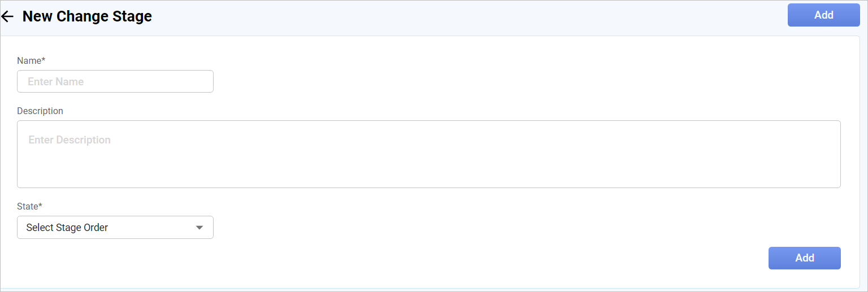Viewport: 868px width, 292px height.
Task: Click the "New Change Stage" page title
Action: (x=87, y=16)
